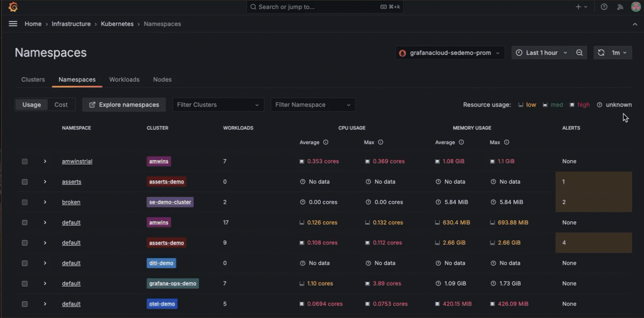Click the refresh dashboard icon
The height and width of the screenshot is (318, 644).
601,53
